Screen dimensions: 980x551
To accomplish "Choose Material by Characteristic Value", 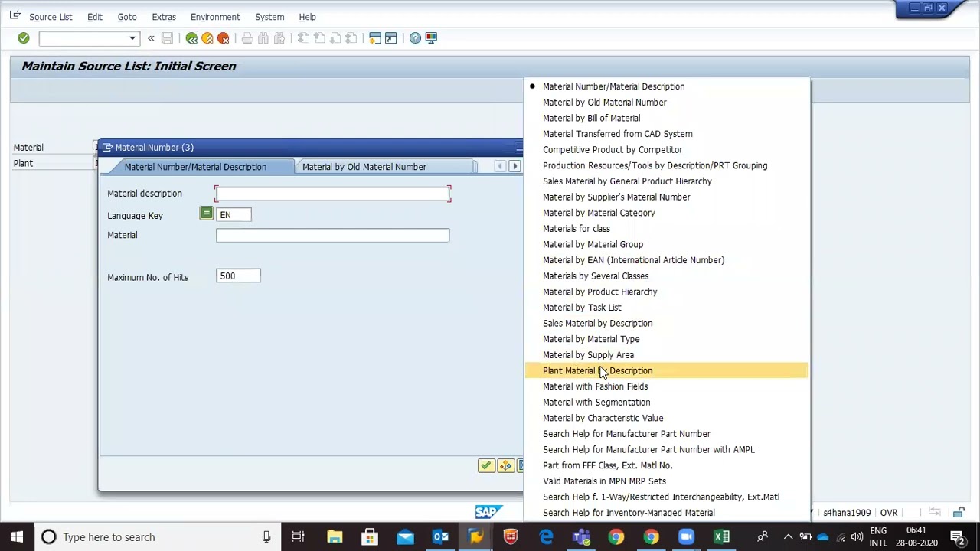I will tap(603, 418).
